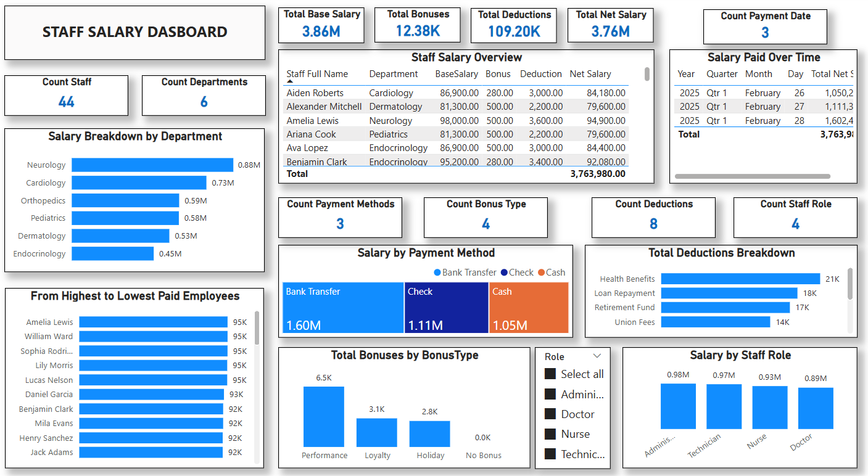Click the orange Cash segment in payment method chart
868x476 pixels.
(529, 308)
